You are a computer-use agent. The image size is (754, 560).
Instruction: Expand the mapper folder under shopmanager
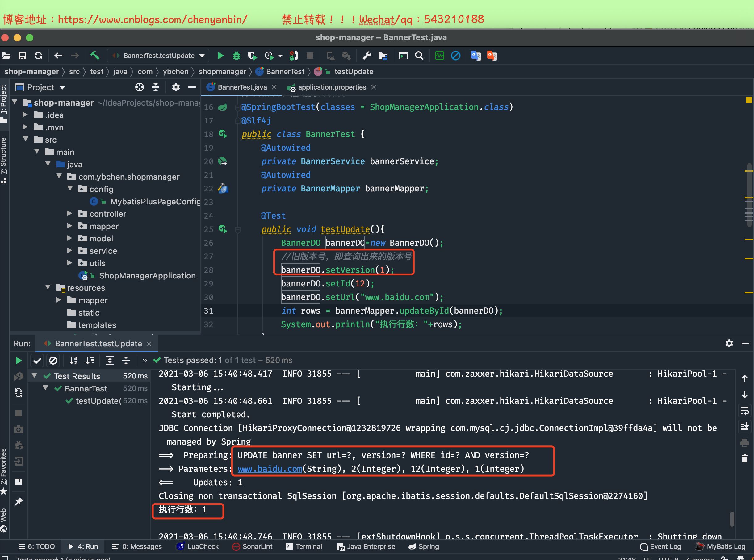70,226
